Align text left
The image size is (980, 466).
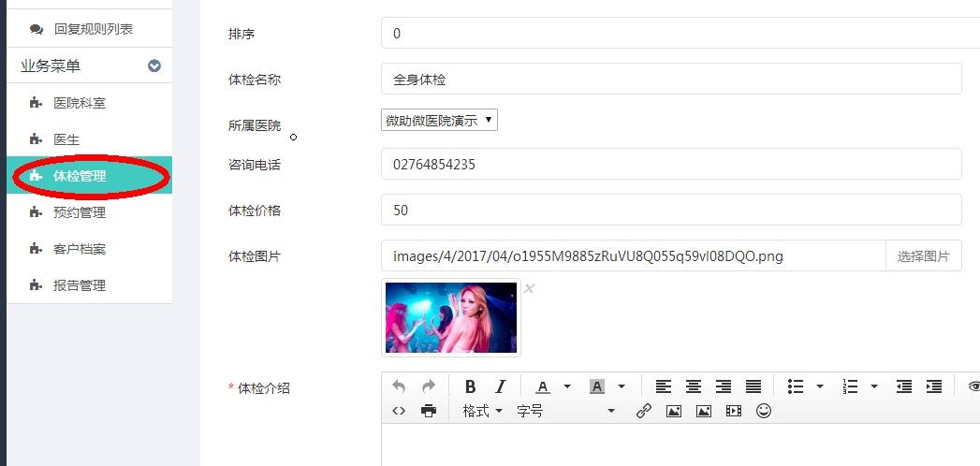663,387
